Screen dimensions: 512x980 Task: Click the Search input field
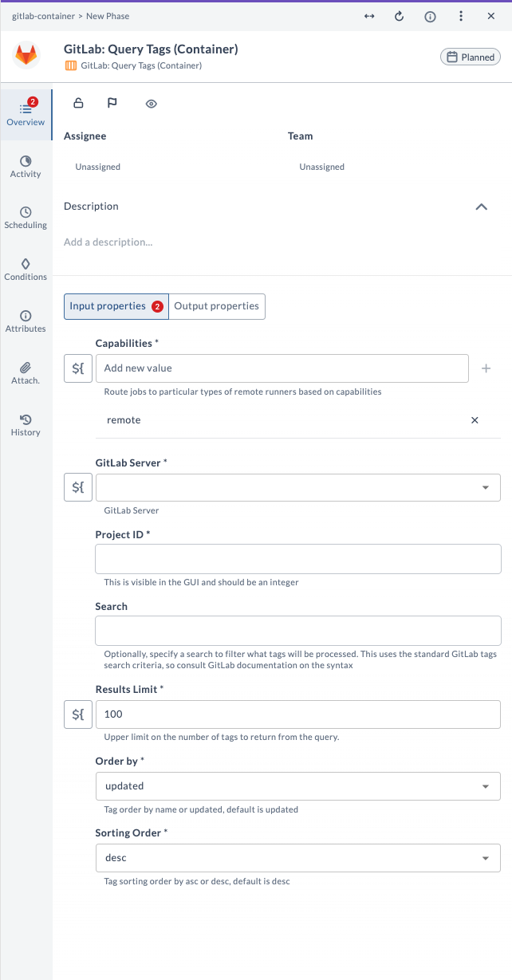(x=298, y=631)
